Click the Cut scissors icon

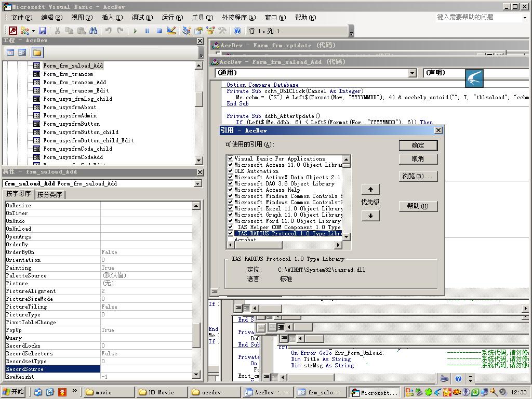57,31
